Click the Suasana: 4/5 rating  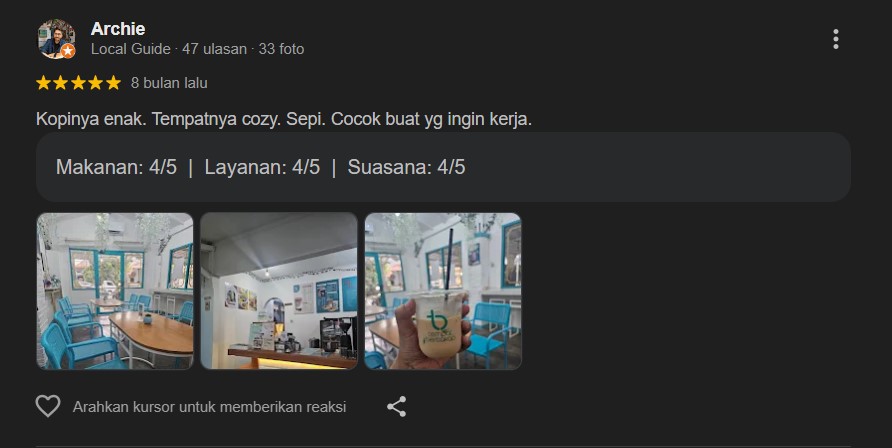coord(406,167)
